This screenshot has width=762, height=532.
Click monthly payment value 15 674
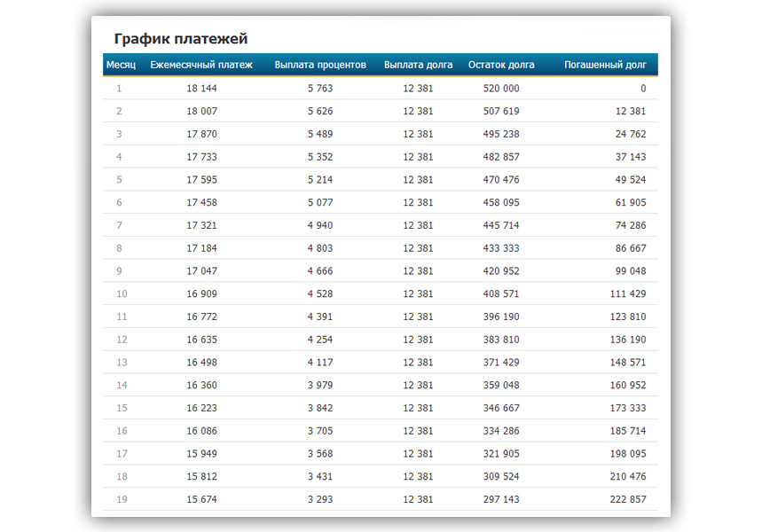pyautogui.click(x=201, y=499)
